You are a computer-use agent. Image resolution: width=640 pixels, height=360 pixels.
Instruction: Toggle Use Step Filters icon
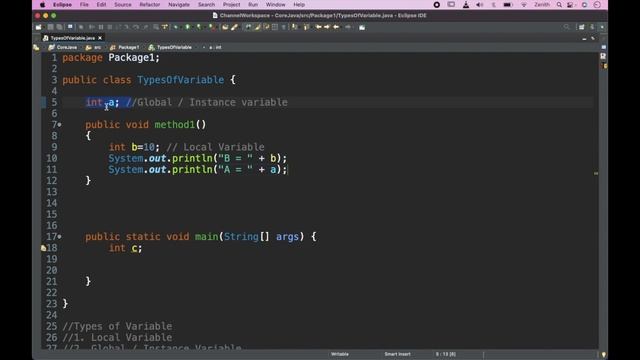pos(164,27)
